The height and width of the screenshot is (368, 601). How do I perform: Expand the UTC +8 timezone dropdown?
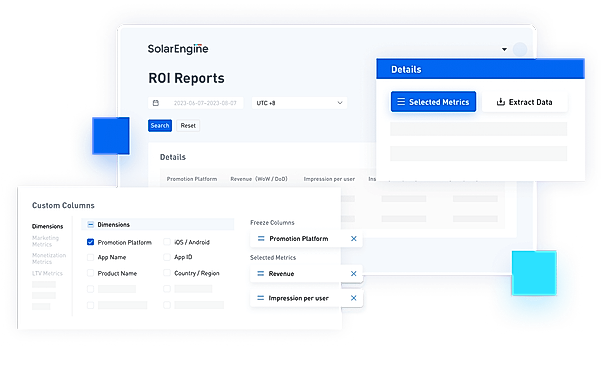(x=299, y=103)
